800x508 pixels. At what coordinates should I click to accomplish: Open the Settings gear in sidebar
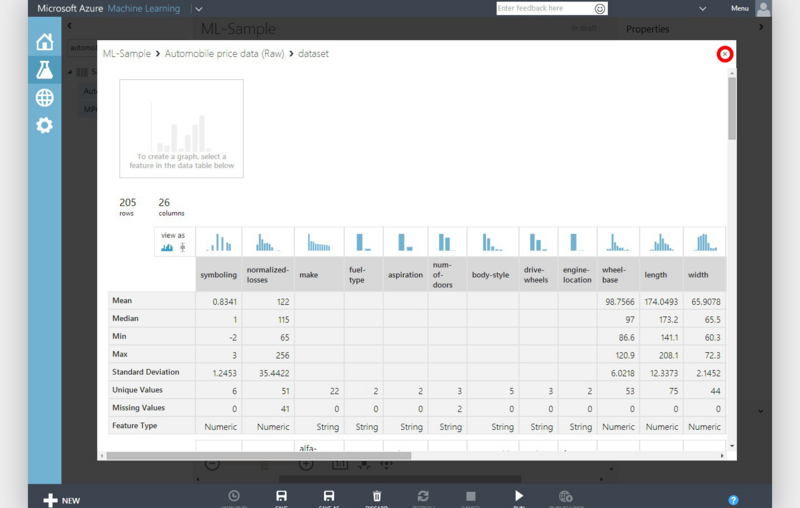click(x=44, y=125)
